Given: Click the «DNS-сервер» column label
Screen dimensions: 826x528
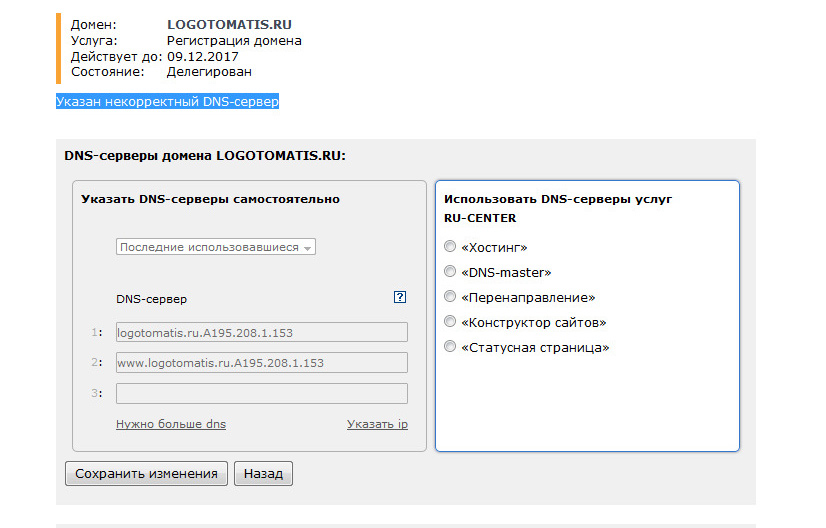Looking at the screenshot, I should tap(151, 299).
